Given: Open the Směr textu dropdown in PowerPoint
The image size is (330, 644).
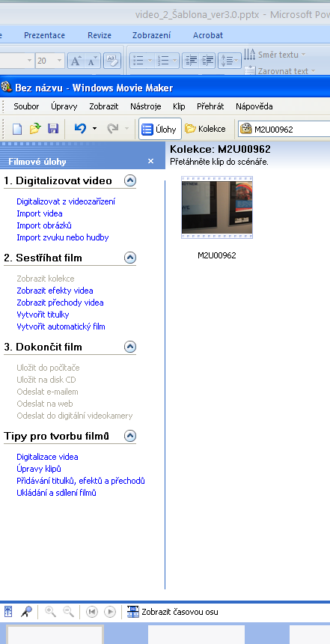Looking at the screenshot, I should 275,54.
